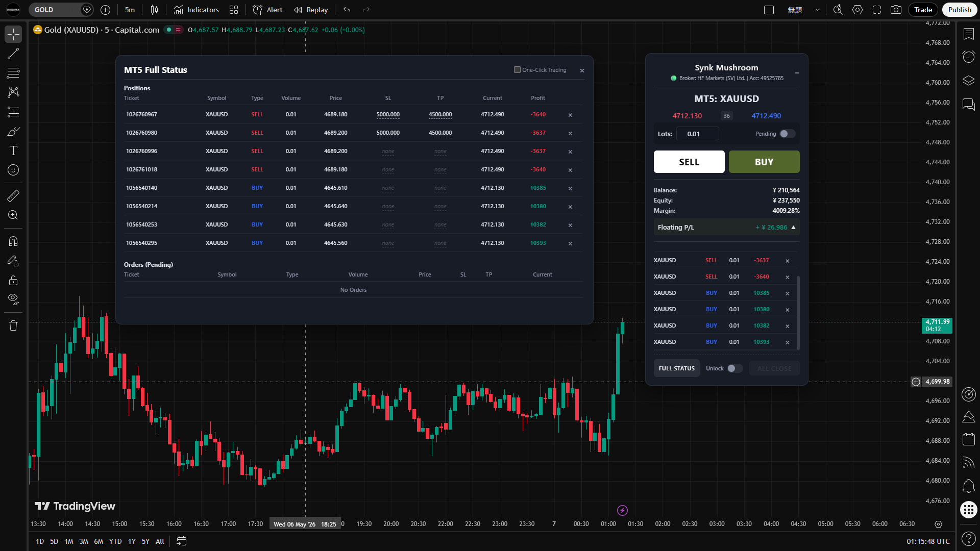Enter fullscreen mode
This screenshot has width=980, height=551.
click(x=877, y=10)
